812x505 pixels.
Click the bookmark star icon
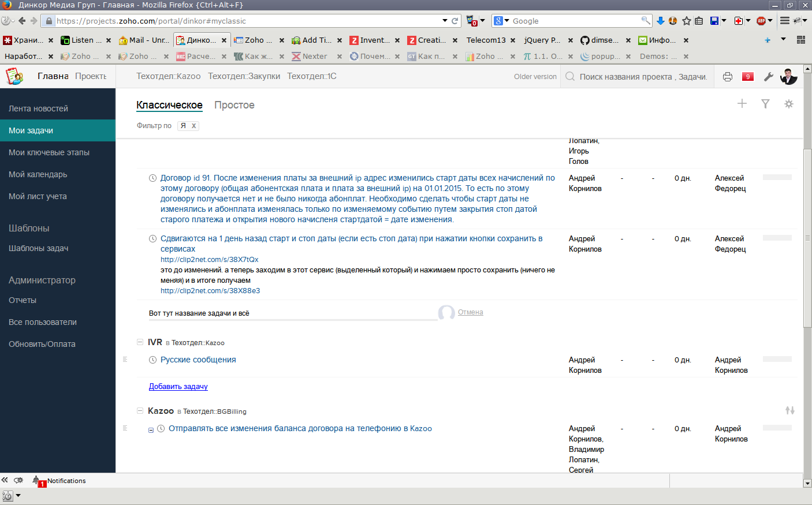click(687, 21)
